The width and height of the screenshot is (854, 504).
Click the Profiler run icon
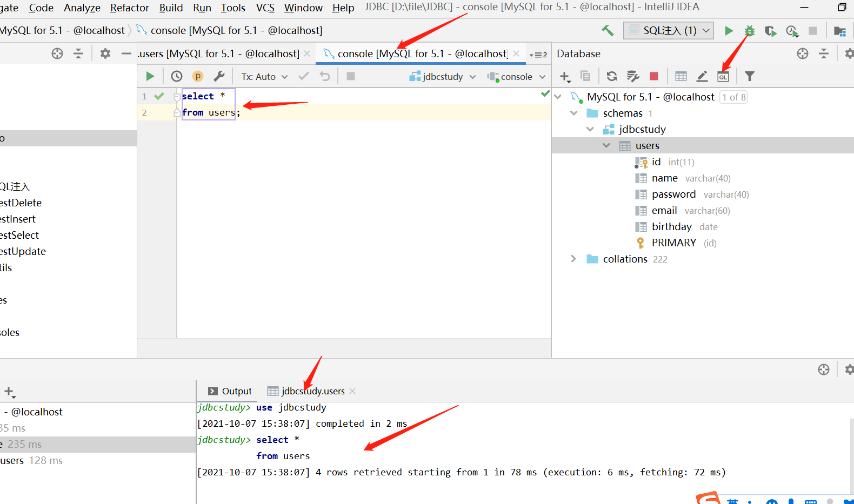792,31
